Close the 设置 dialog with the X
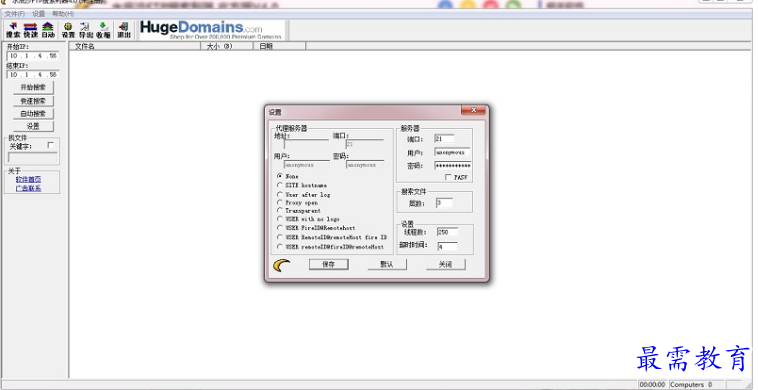Screen dimensions: 758x390 click(473, 110)
